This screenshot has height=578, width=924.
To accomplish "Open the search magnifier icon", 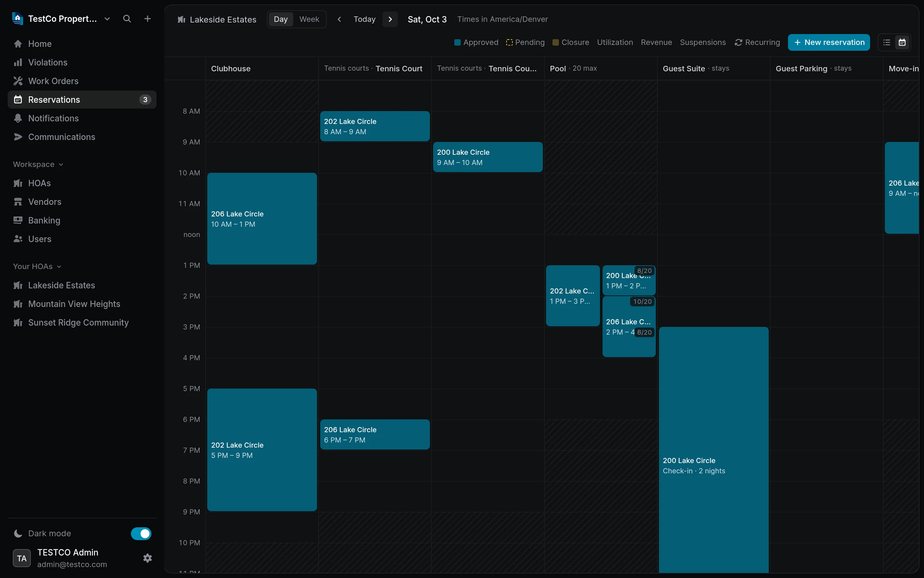I will coord(127,19).
